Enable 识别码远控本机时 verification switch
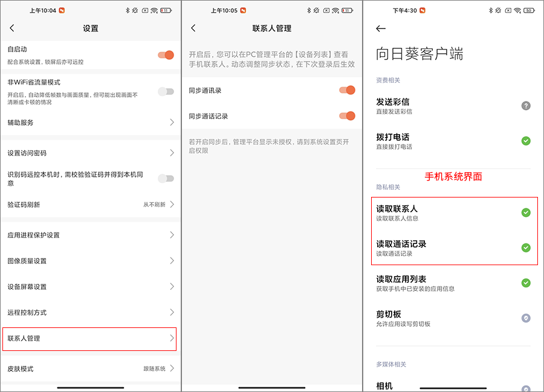Image resolution: width=544 pixels, height=392 pixels. 166,179
